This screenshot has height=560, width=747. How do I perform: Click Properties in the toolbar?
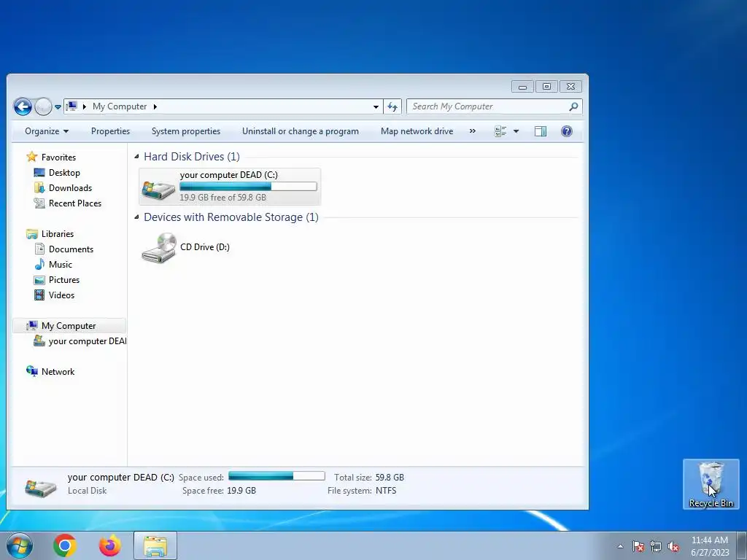coord(111,131)
